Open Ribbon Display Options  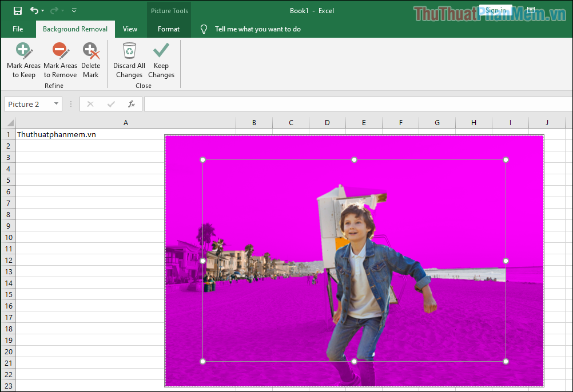[531, 10]
